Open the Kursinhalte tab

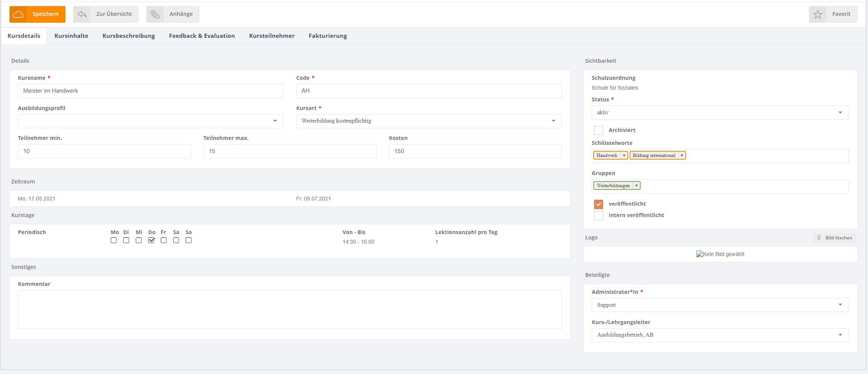[x=71, y=36]
